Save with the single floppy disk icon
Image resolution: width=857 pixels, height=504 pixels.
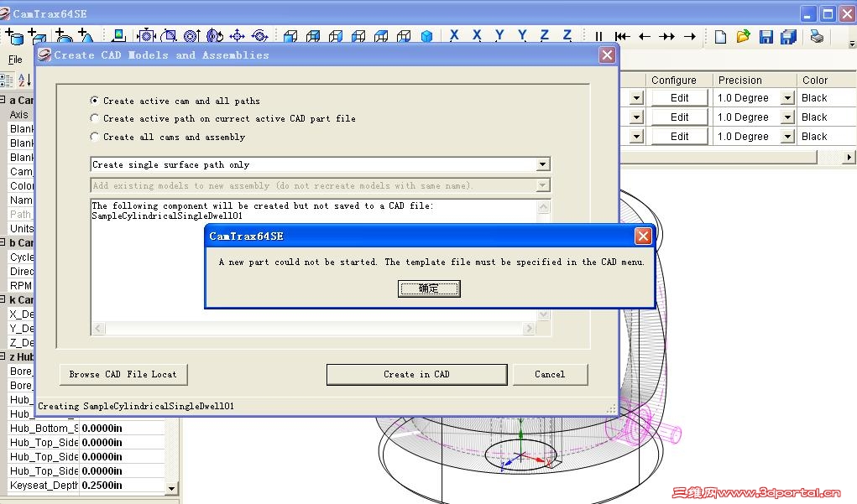coord(766,37)
